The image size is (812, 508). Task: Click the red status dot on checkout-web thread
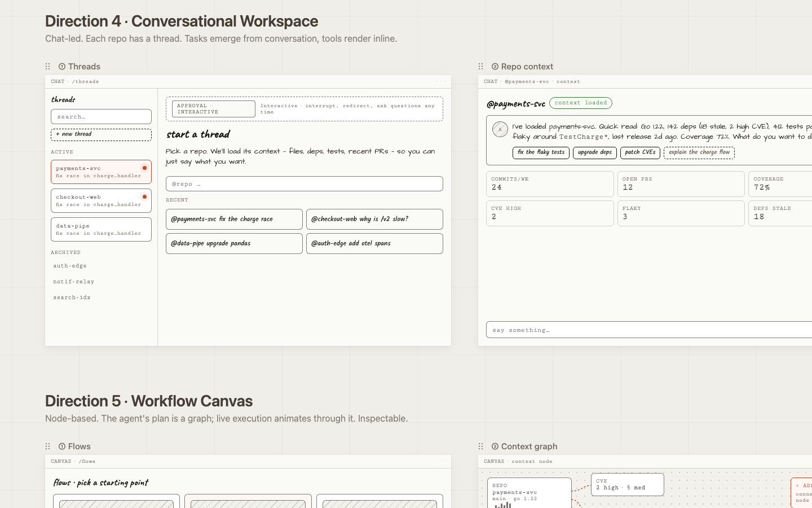[x=145, y=196]
